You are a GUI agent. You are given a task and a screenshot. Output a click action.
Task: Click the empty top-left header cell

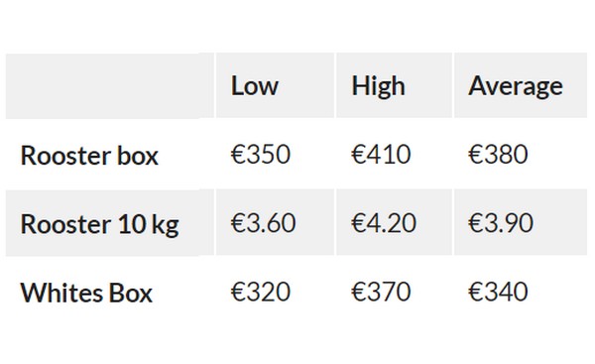tap(110, 85)
